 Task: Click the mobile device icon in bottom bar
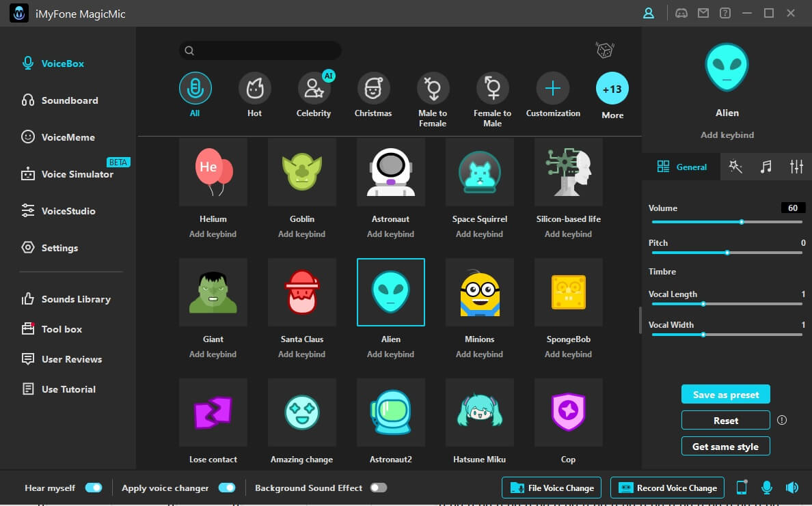(742, 488)
